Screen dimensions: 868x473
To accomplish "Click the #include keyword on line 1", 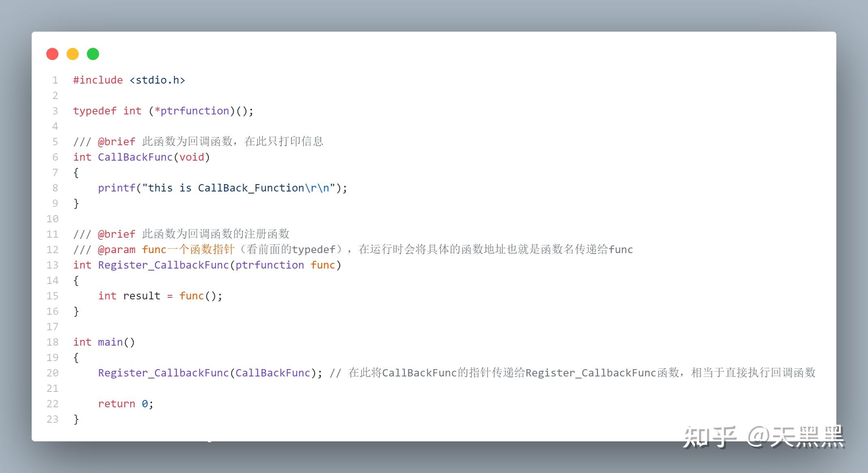I will 98,80.
